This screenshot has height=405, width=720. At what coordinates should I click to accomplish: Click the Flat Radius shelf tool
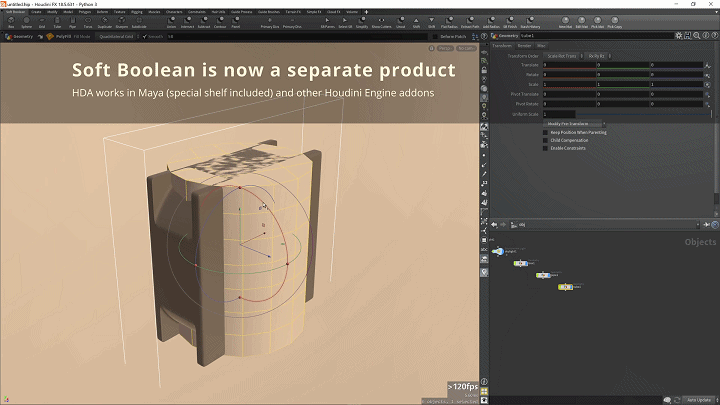[449, 22]
